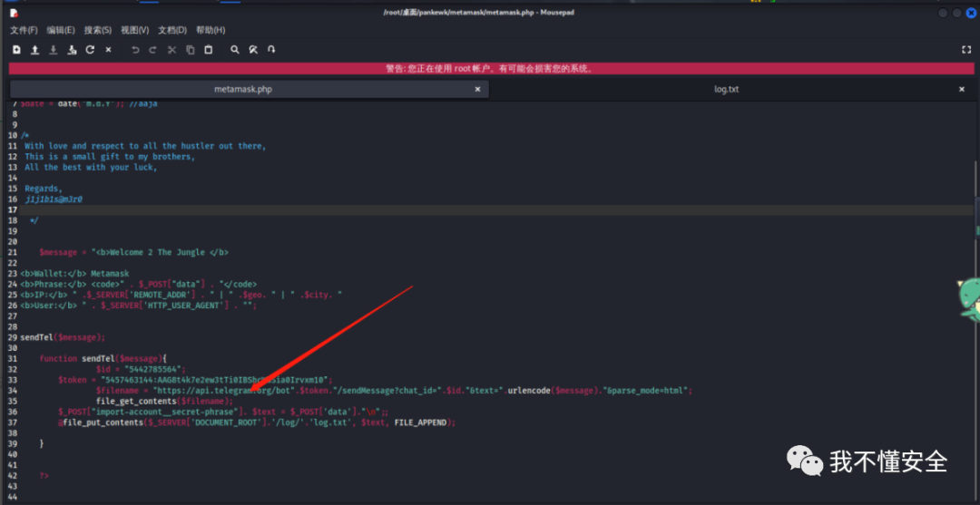
Task: Click 'FILE_APPEND' constant on line 37
Action: click(x=421, y=422)
